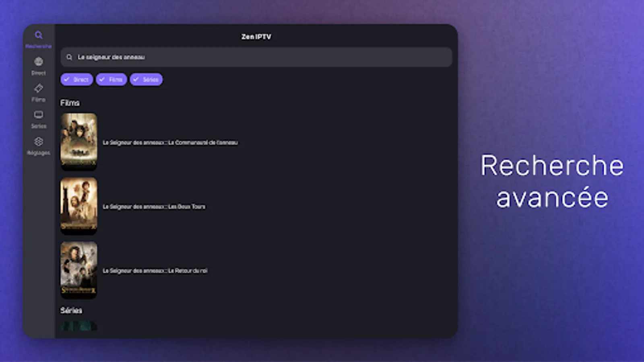Open the Le Retour du roi poster thumbnail
Screen dimensions: 644x362
coord(79,270)
